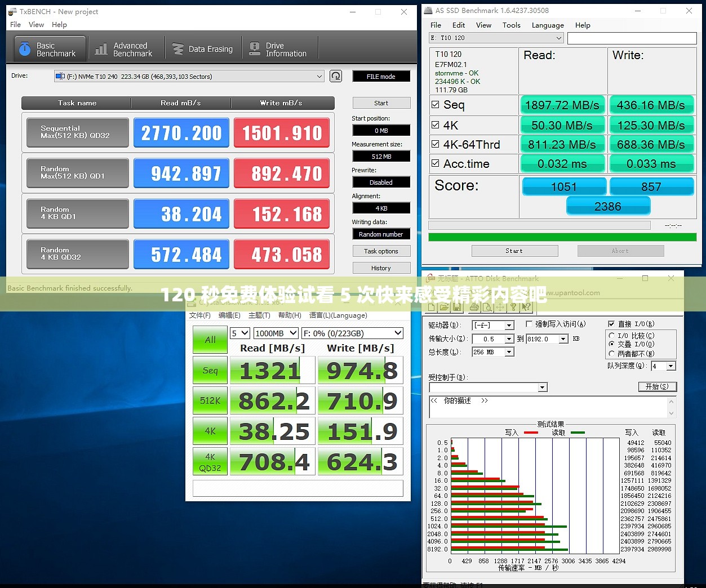
Task: Click grey test progress bar in AS SSD
Action: pyautogui.click(x=539, y=225)
